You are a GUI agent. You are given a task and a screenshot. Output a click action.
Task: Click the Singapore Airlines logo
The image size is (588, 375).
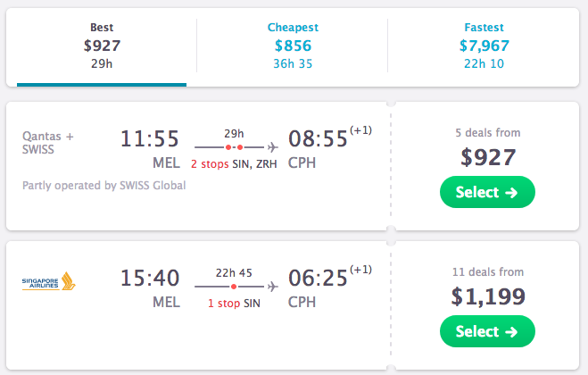[49, 281]
